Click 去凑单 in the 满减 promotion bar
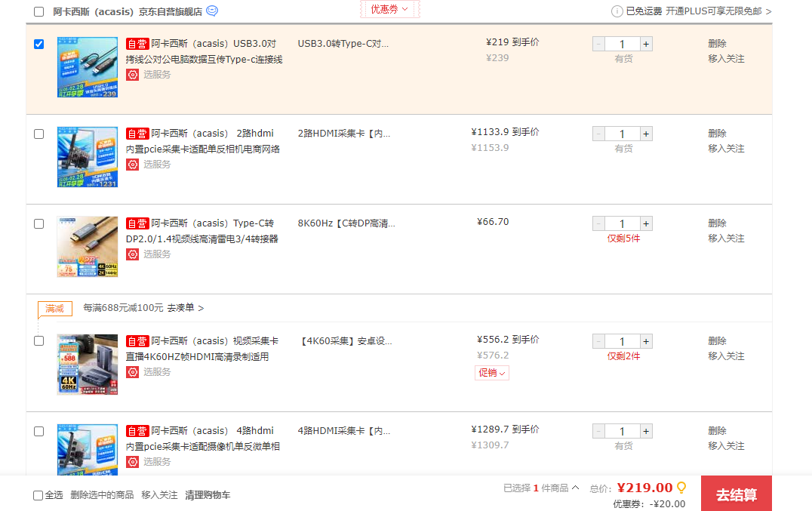Screen dimensions: 812x511 coord(185,308)
